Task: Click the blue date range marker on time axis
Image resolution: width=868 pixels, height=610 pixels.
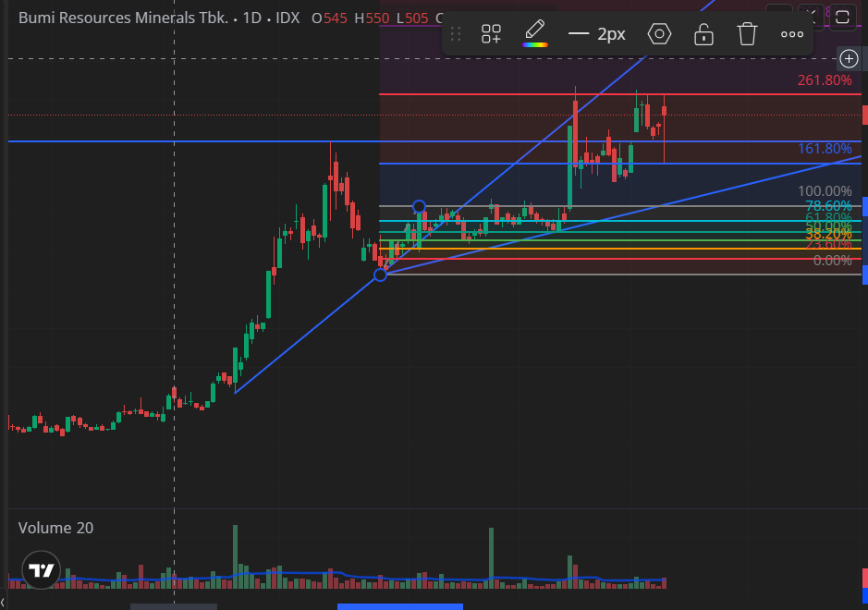Action: [399, 606]
